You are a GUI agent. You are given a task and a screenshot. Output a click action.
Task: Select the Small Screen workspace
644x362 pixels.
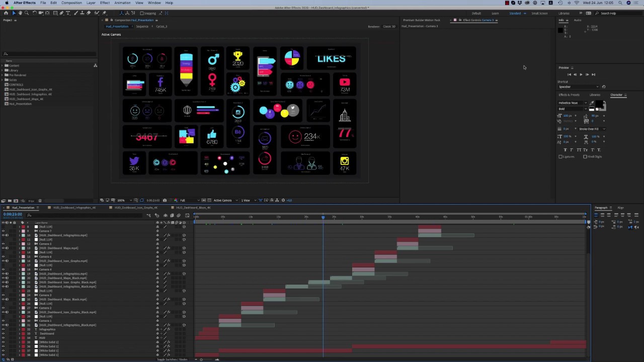pyautogui.click(x=539, y=13)
